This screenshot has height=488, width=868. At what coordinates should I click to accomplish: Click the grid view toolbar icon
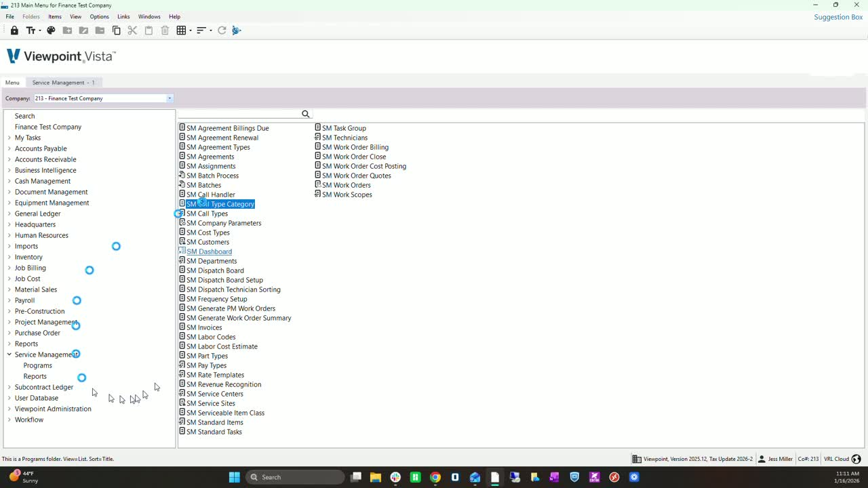[181, 30]
